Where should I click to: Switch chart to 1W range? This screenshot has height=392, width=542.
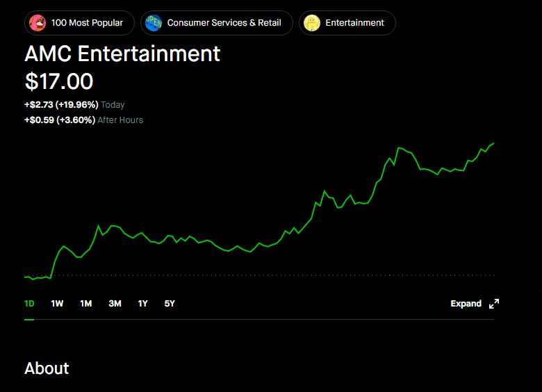pyautogui.click(x=57, y=304)
